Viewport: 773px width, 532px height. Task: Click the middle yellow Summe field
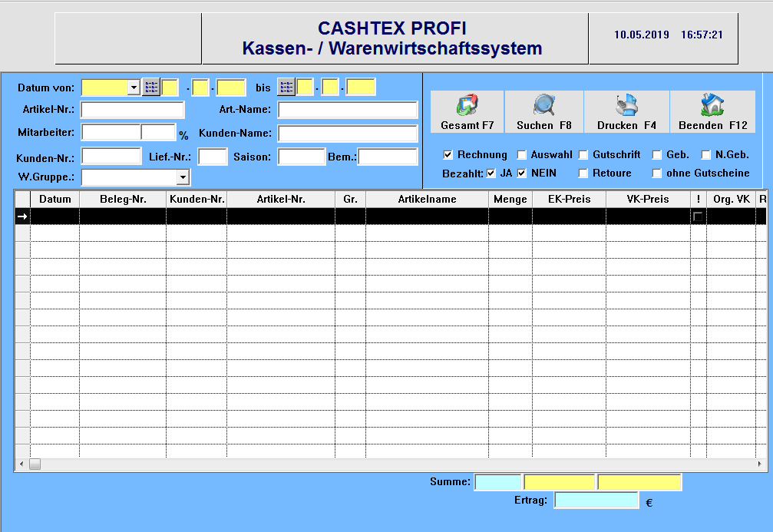[559, 482]
